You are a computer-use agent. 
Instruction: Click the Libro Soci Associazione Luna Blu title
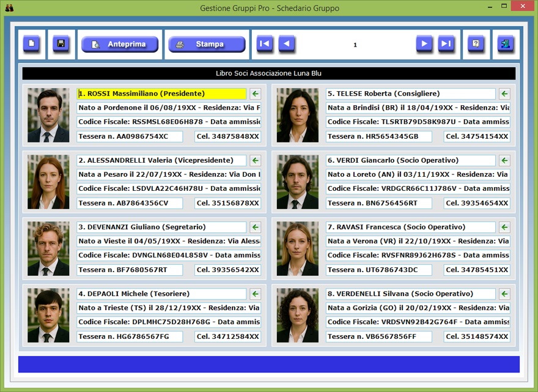pos(269,73)
